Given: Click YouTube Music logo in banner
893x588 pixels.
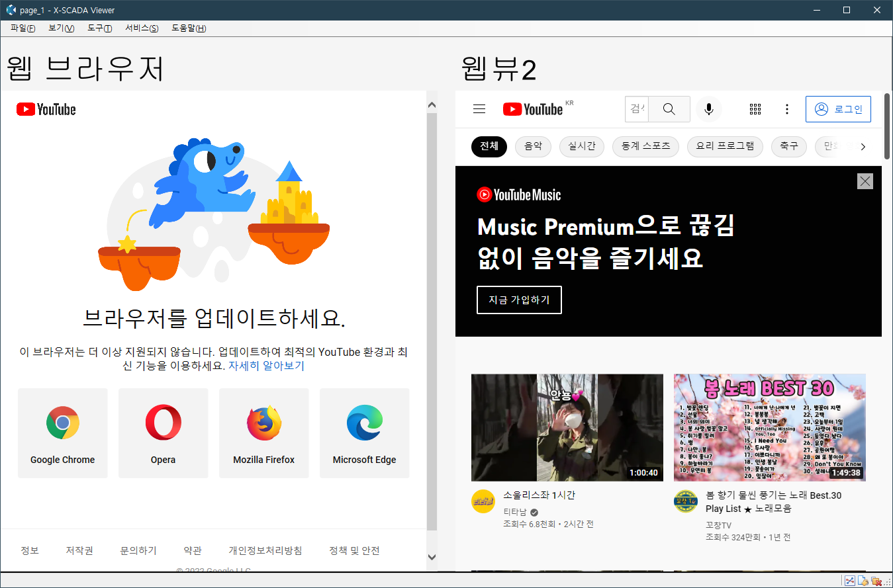Looking at the screenshot, I should coord(519,194).
